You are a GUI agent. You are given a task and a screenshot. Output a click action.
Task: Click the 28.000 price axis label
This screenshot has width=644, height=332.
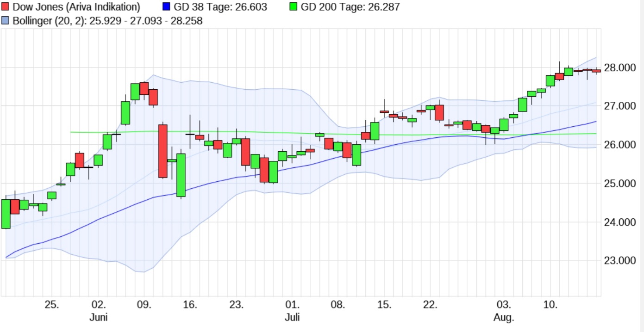619,68
